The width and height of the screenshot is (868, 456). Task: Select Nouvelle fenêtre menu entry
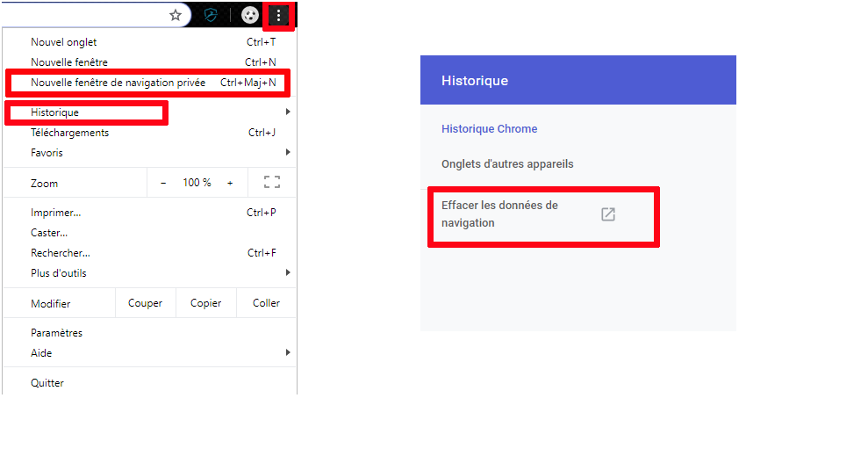pos(149,62)
